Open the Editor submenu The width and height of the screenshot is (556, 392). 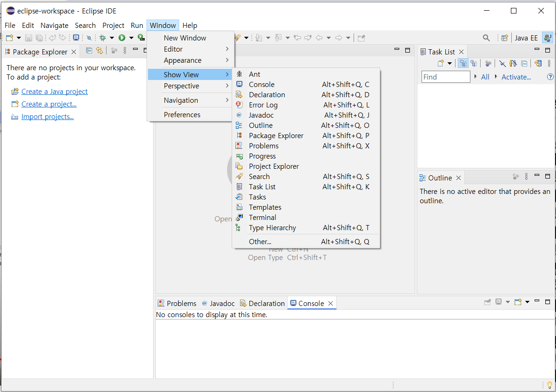coord(190,49)
